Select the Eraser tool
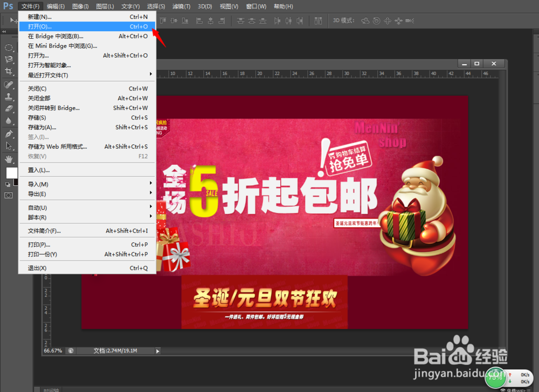 [x=9, y=108]
